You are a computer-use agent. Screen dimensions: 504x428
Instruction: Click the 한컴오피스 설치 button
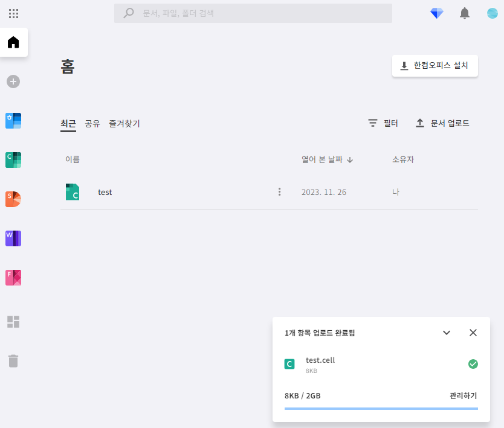coord(435,66)
